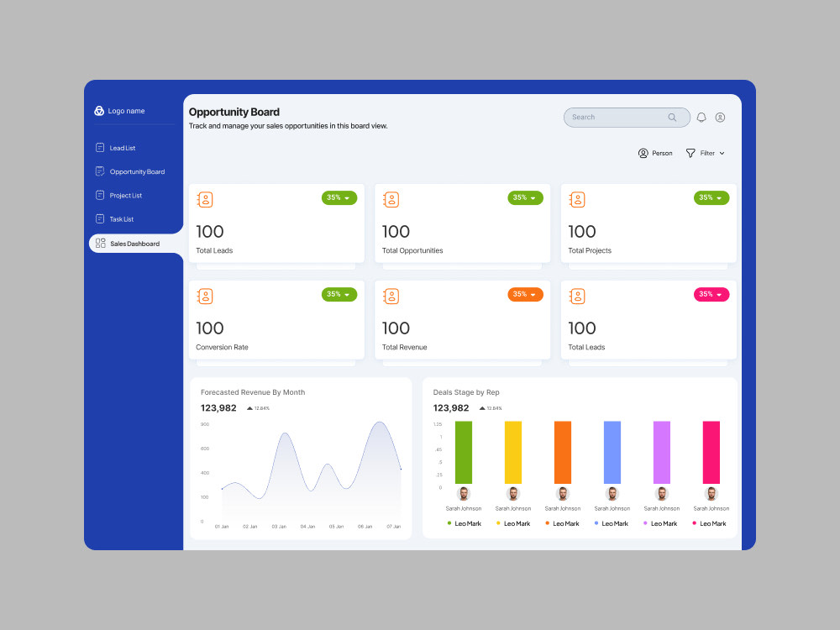
Task: Open the user profile icon in header
Action: coord(720,118)
